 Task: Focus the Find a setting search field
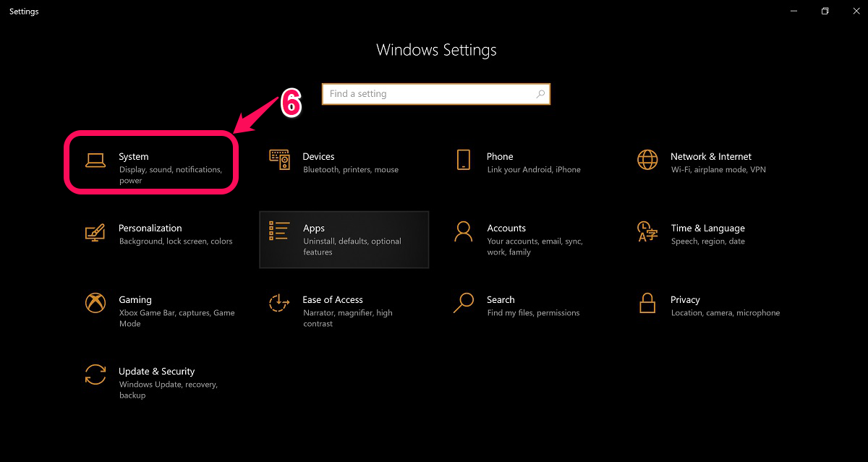tap(436, 94)
